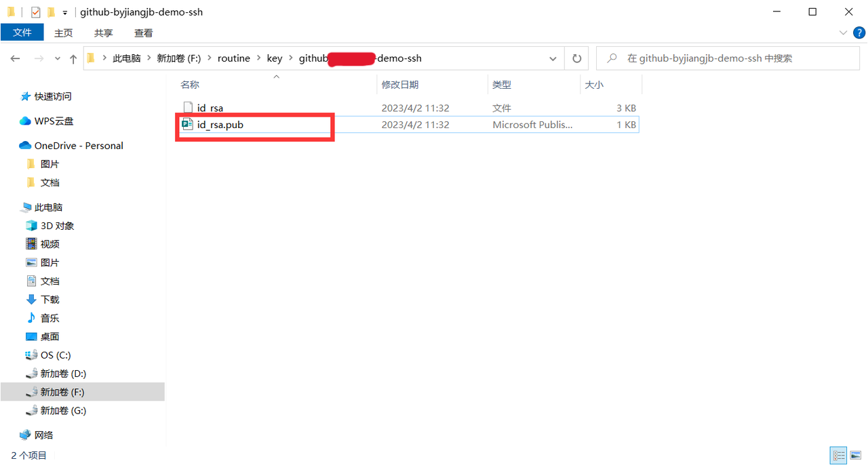This screenshot has height=465, width=868.
Task: Expand the ribbon with the chevron
Action: point(842,32)
